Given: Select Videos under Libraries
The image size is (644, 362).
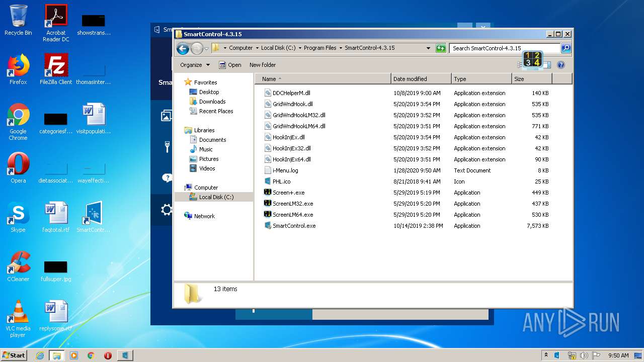Looking at the screenshot, I should [207, 168].
